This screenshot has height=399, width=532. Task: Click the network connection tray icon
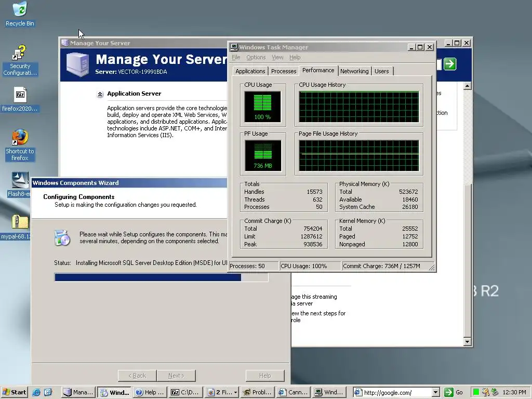tap(495, 392)
